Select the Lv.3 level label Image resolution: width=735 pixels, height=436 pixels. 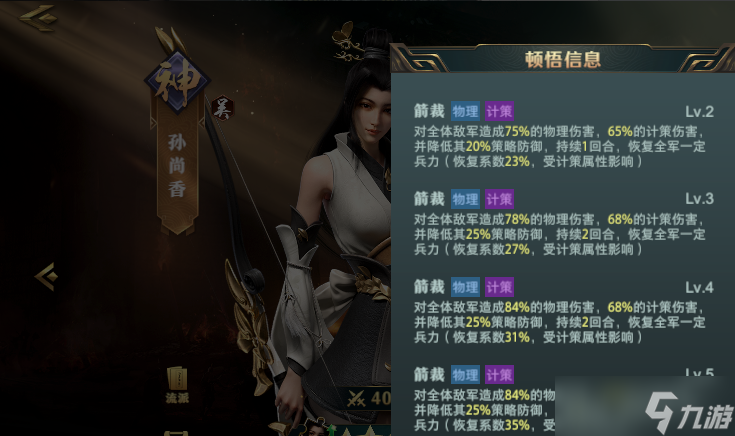point(699,199)
